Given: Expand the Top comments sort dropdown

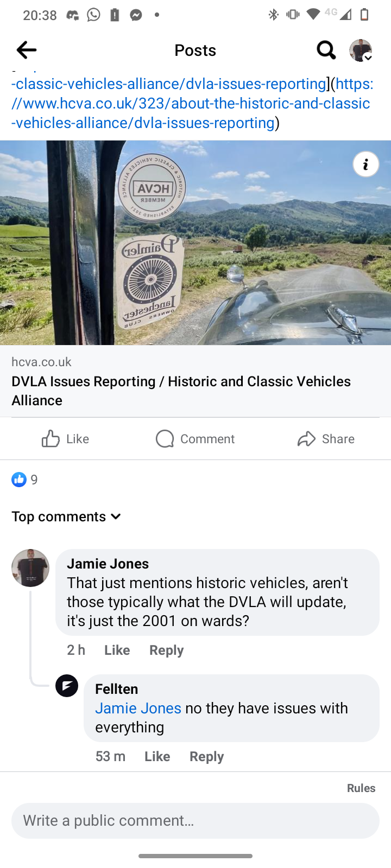Looking at the screenshot, I should [x=66, y=516].
